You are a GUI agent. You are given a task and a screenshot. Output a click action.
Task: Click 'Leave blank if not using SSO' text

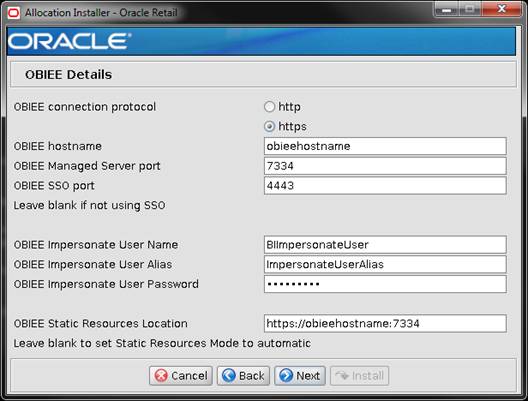point(90,205)
